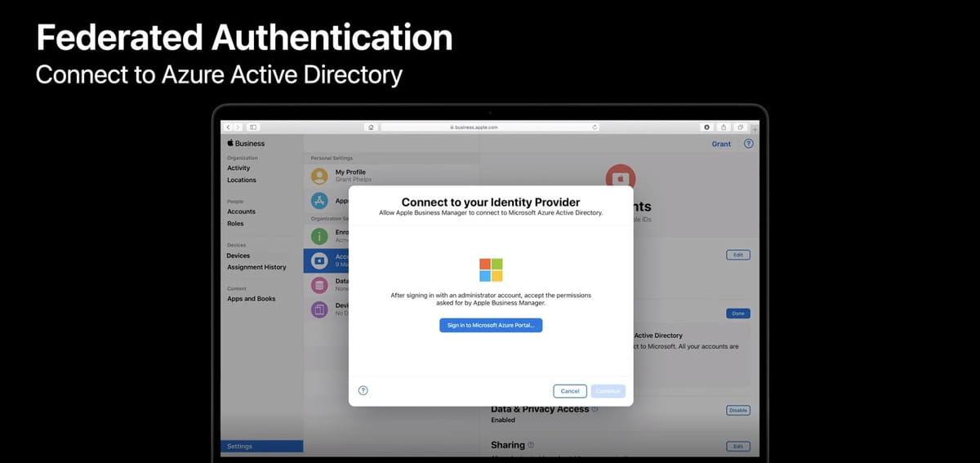Click the info icon beside Sharing
The image size is (980, 463).
(531, 445)
